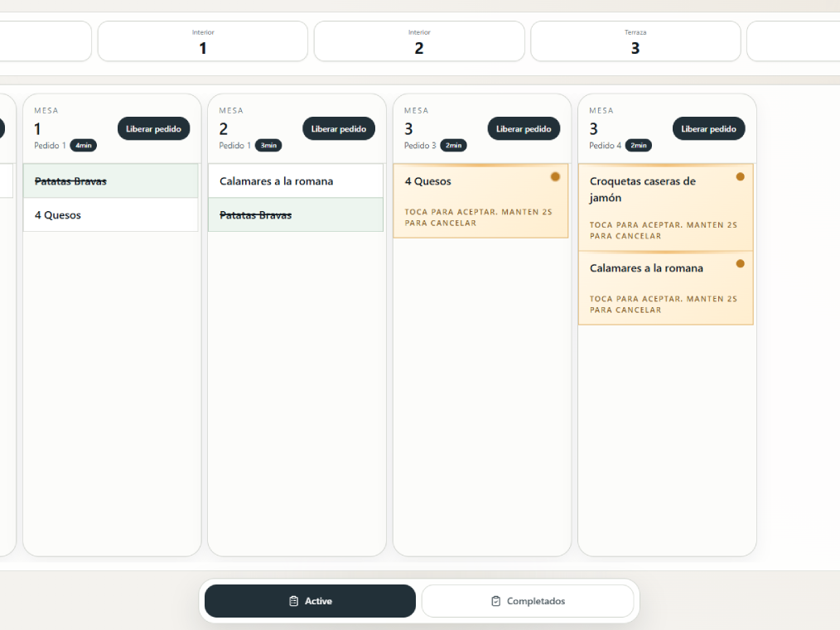This screenshot has height=630, width=840.
Task: Click the orange dot on Pedido 4 Calamares
Action: pos(740,263)
